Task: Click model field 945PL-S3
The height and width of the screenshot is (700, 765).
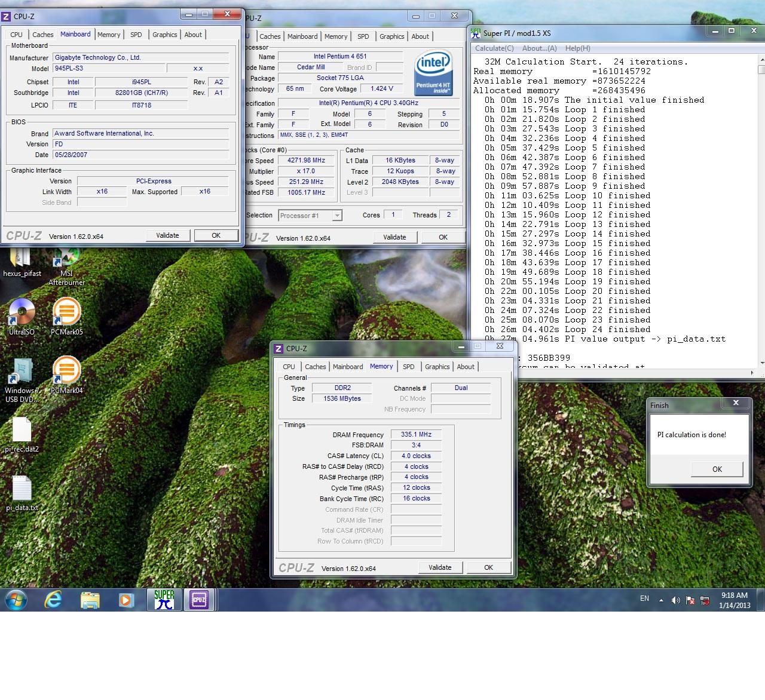Action: coord(109,68)
